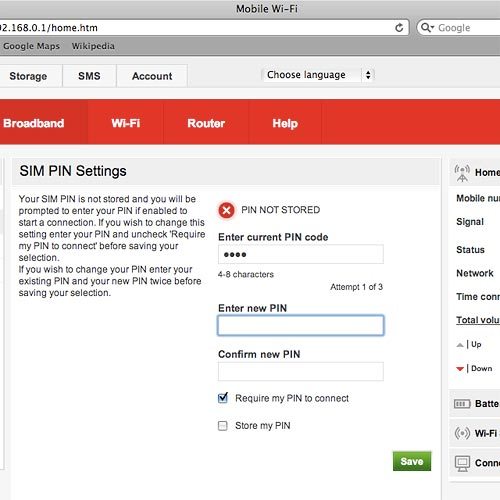Click the browser reload page icon
500x500 pixels.
399,28
